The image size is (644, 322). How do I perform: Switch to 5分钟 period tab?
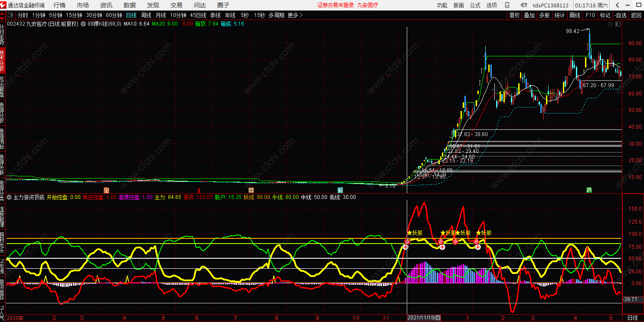(56, 15)
